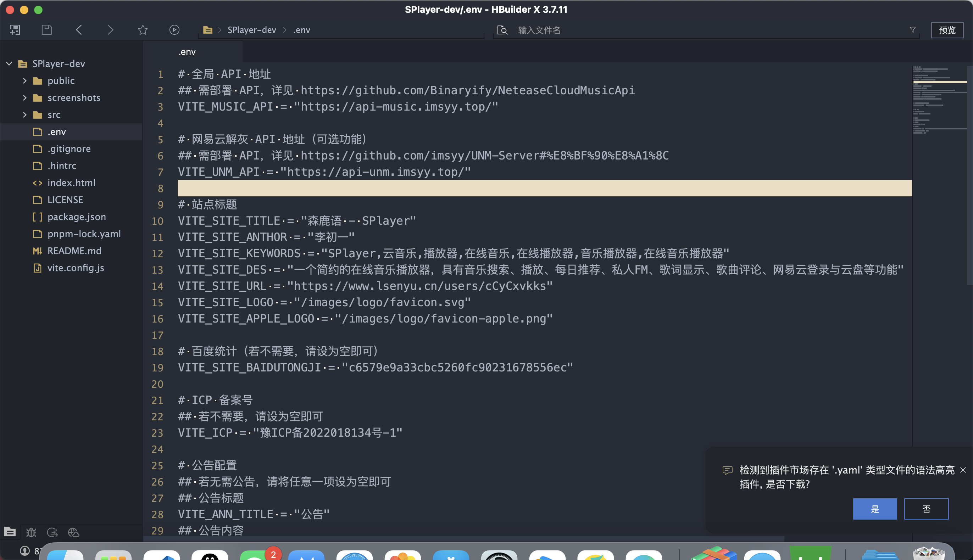This screenshot has height=560, width=973.
Task: Click the filter funnel icon
Action: [x=913, y=30]
